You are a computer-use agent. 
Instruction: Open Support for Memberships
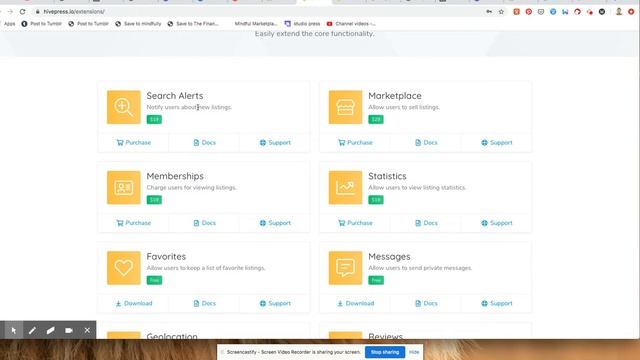pyautogui.click(x=275, y=223)
